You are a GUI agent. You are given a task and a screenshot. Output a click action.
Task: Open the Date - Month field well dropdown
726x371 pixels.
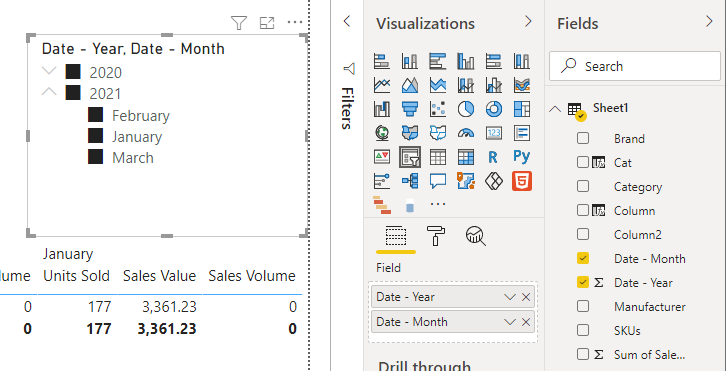(510, 322)
